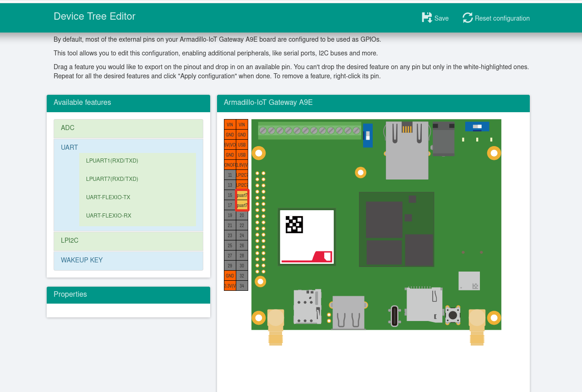Expand the ADC feature group
Viewport: 582px width, 392px height.
click(128, 128)
